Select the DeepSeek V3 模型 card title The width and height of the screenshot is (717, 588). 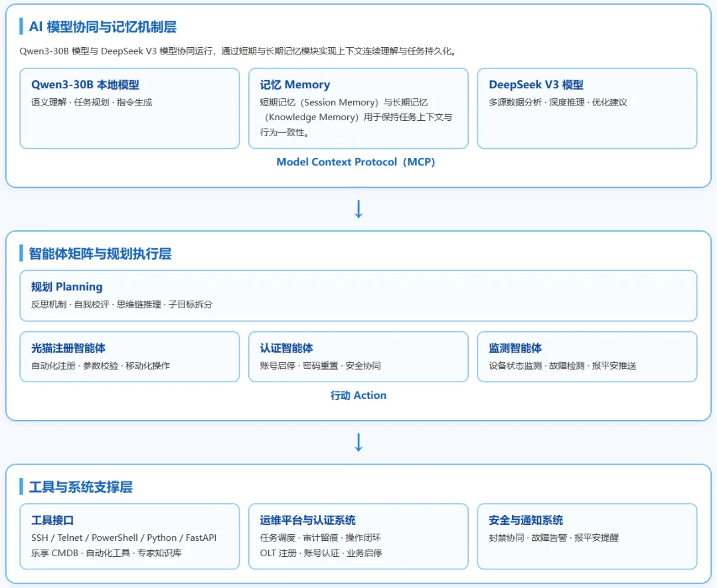click(x=536, y=84)
